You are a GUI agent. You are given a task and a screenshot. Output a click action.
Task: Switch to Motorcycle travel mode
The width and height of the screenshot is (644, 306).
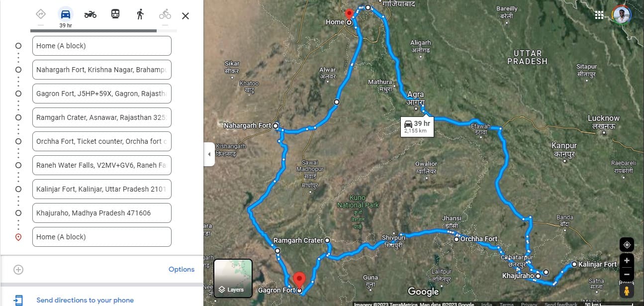coord(90,14)
